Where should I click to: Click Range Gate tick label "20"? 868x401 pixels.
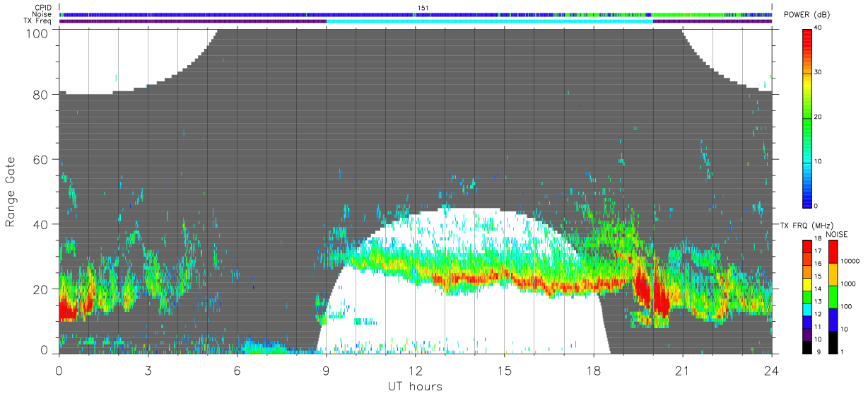pos(42,289)
